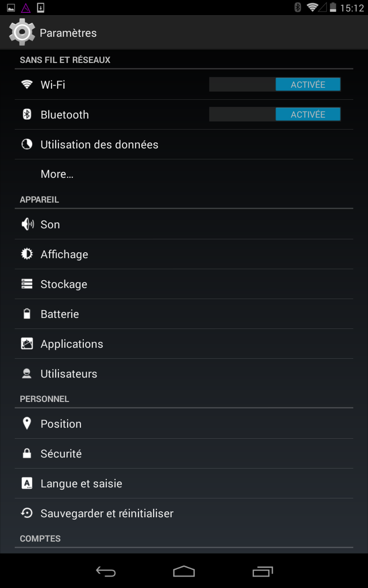Tap the Bluetooth icon in settings list
This screenshot has height=588, width=368.
coord(27,114)
